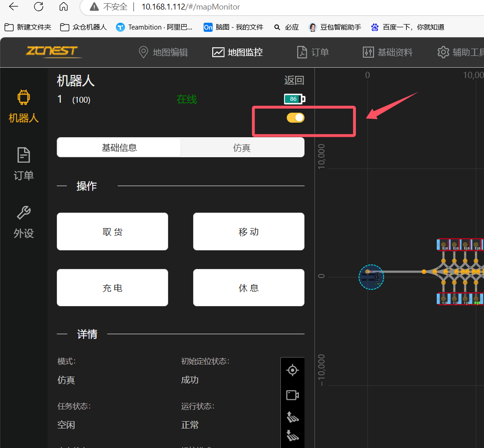Click the locate crosshair icon in map toolbar
484x448 pixels.
(292, 370)
